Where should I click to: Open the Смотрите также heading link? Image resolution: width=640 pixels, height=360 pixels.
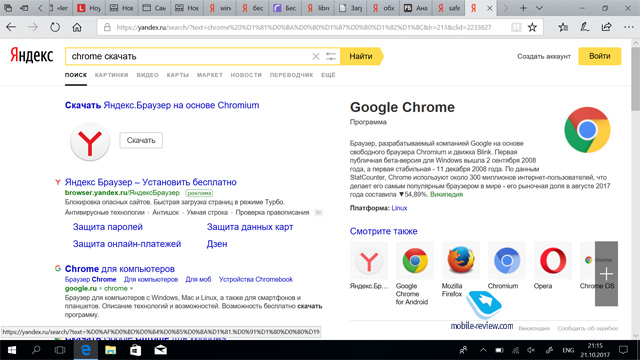(383, 231)
